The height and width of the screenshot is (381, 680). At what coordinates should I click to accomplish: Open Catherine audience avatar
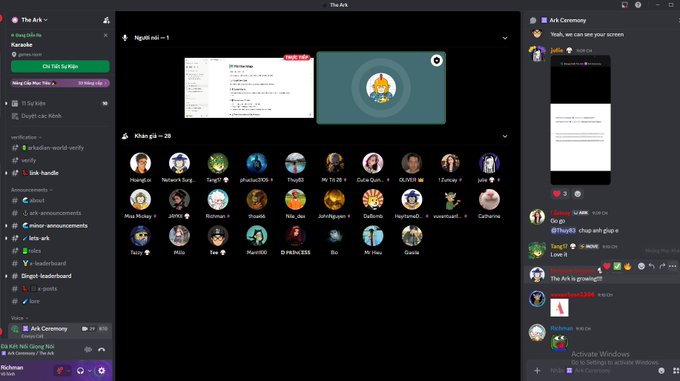(x=489, y=199)
